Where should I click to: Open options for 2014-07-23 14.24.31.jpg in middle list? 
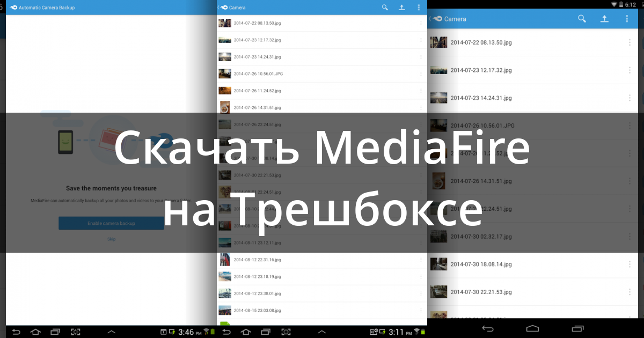(421, 57)
